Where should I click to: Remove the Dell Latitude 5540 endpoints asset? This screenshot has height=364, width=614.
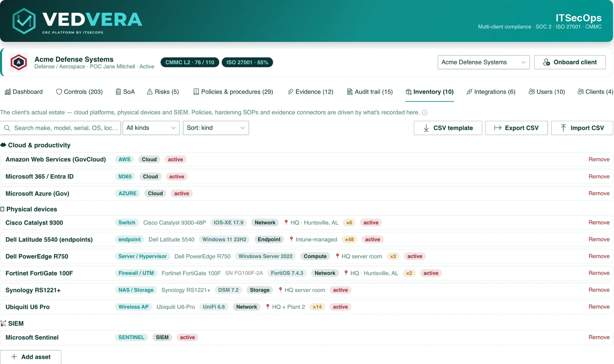click(x=599, y=239)
